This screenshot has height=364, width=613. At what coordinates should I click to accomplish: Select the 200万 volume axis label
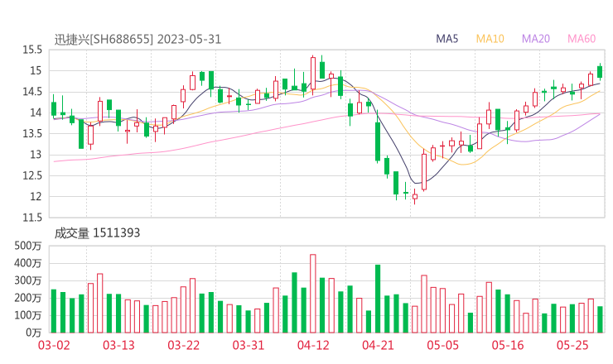click(28, 298)
